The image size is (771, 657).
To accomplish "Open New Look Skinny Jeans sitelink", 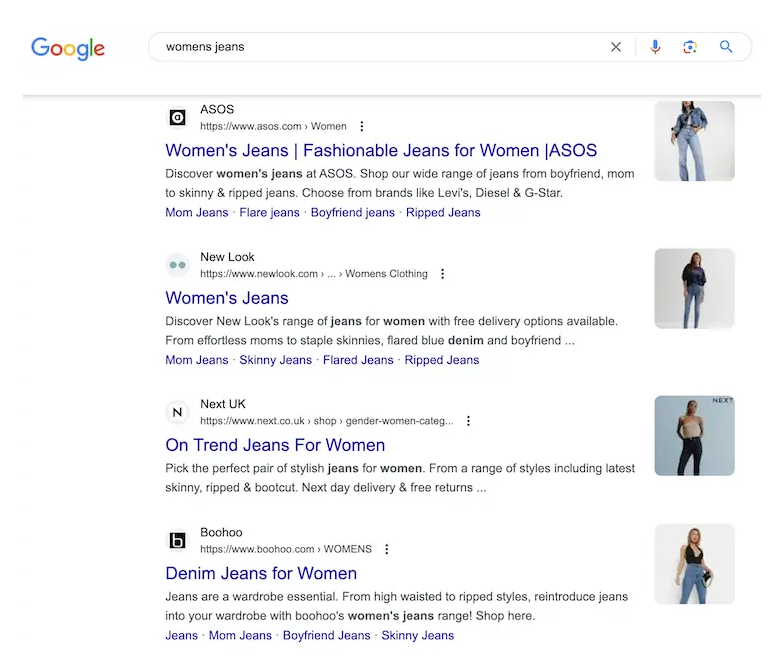I will [275, 360].
